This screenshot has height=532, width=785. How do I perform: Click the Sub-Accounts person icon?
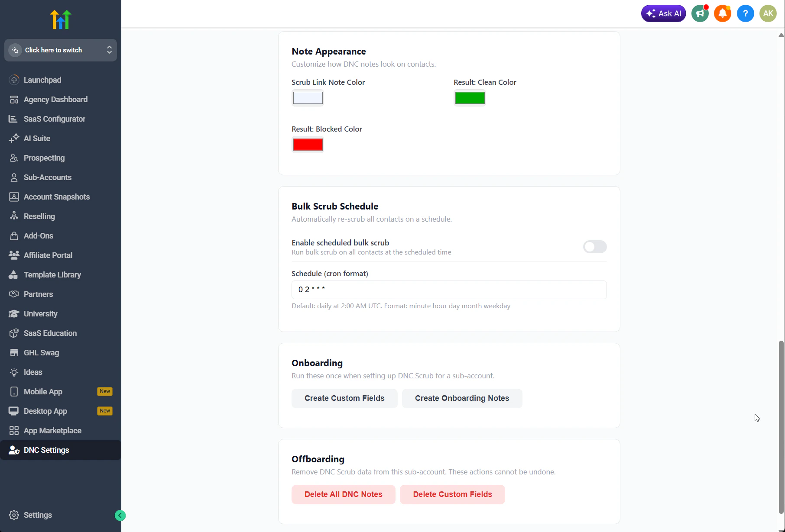(14, 177)
